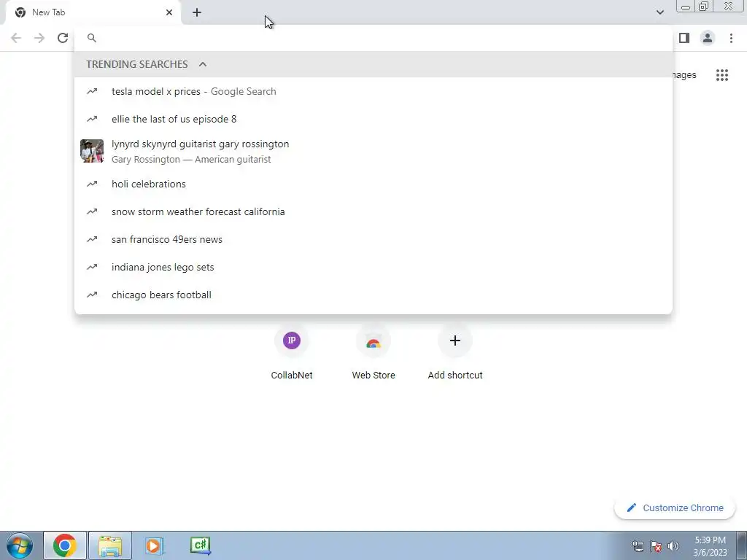
Task: Click Customize Chrome button
Action: 675,507
